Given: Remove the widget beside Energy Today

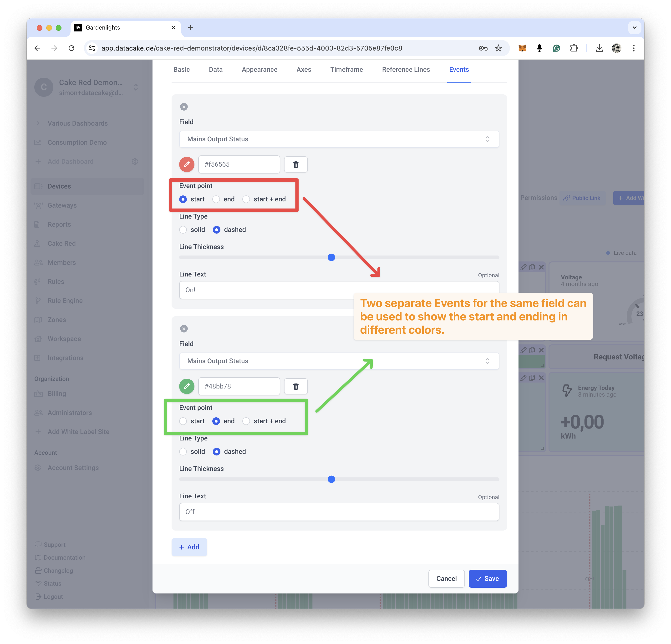Looking at the screenshot, I should click(541, 378).
